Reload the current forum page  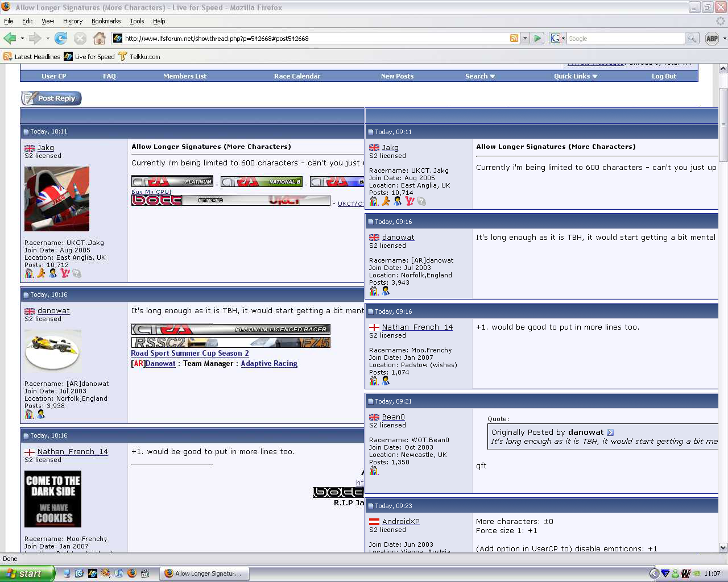[x=61, y=38]
